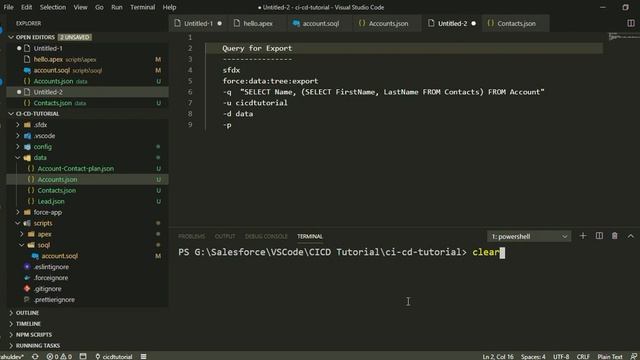Screen dimensions: 640x360
Task: Open the View menu
Action: [80, 7]
